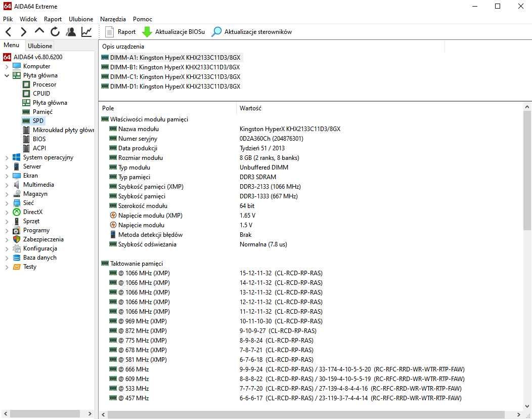532x419 pixels.
Task: Click the AIDA64 v6.80.6200 root icon
Action: tap(7, 57)
